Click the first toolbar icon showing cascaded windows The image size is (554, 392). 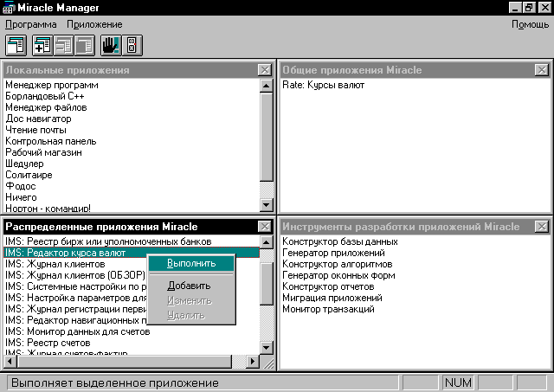coord(16,45)
